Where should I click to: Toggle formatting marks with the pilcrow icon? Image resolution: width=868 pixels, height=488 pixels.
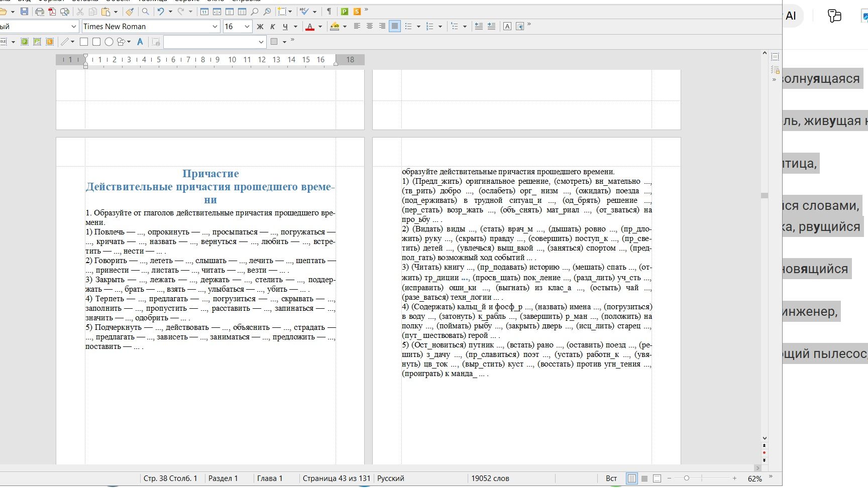pyautogui.click(x=329, y=11)
